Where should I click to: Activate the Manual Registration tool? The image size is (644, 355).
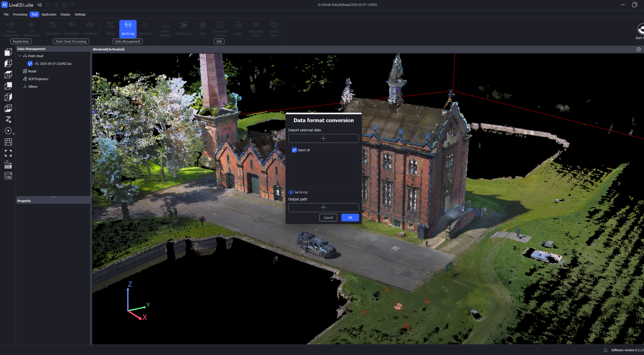(x=11, y=28)
